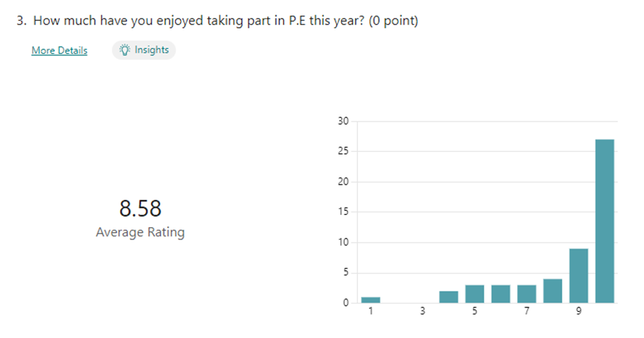Click the lightbulb icon in Insights
The image size is (644, 338).
[124, 50]
